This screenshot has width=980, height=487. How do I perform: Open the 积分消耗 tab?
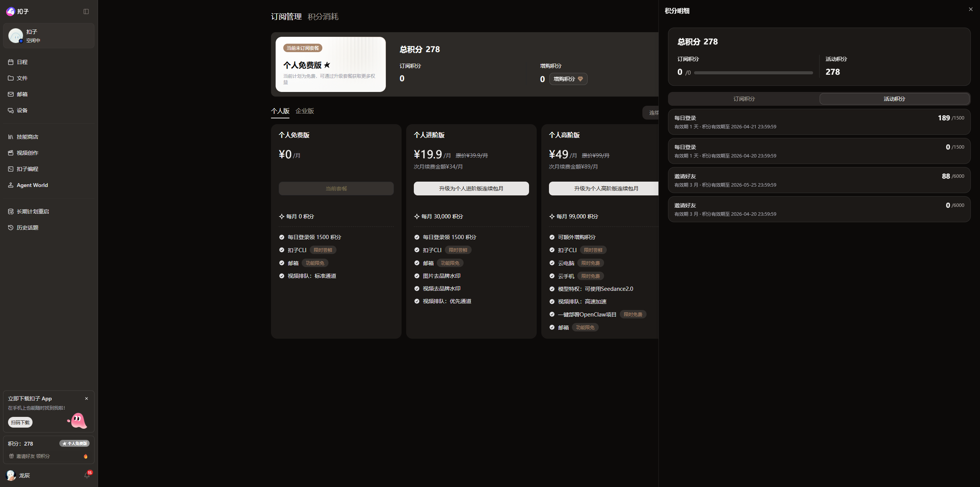click(x=323, y=16)
